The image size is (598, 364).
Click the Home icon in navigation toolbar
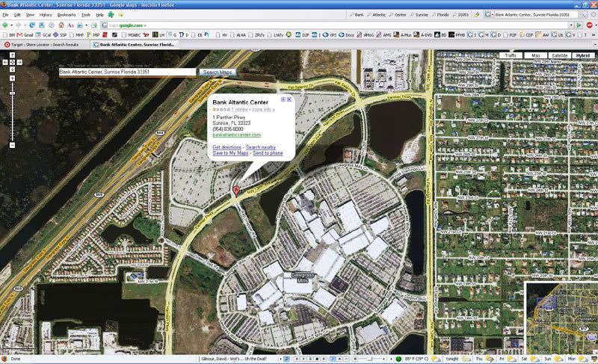[x=61, y=25]
